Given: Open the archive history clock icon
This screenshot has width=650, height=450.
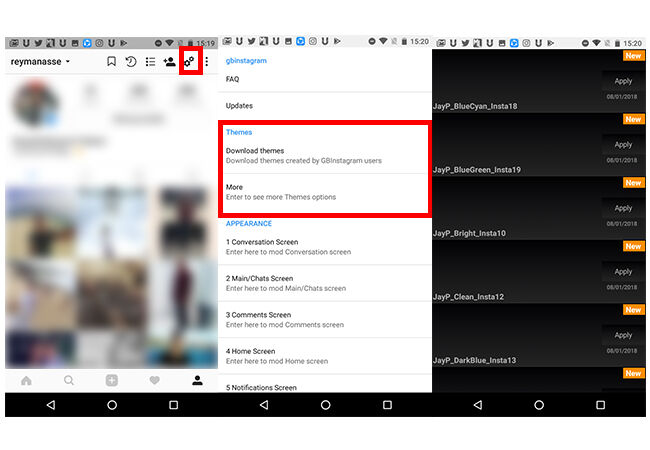Looking at the screenshot, I should click(x=131, y=62).
